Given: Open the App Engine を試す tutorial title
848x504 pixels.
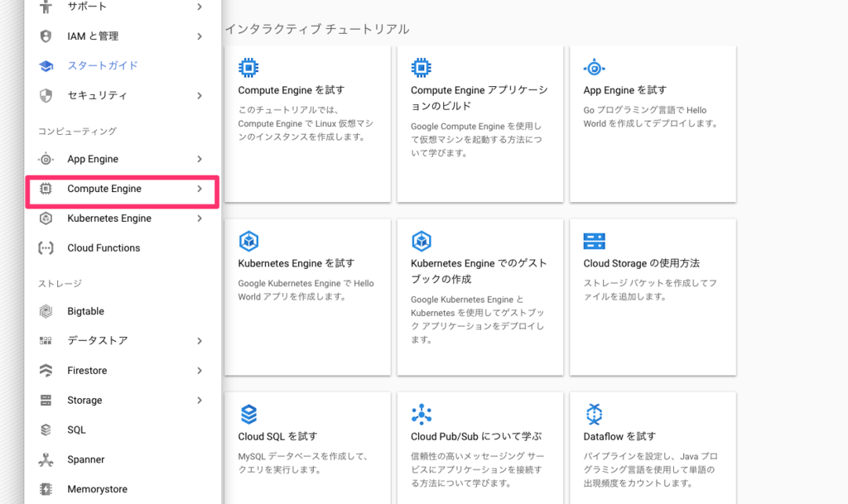Looking at the screenshot, I should coord(624,90).
